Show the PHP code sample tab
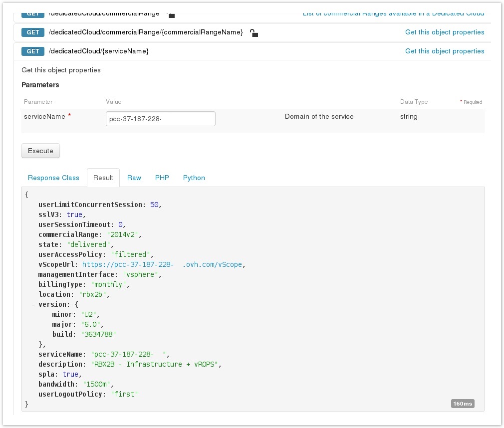 [162, 178]
